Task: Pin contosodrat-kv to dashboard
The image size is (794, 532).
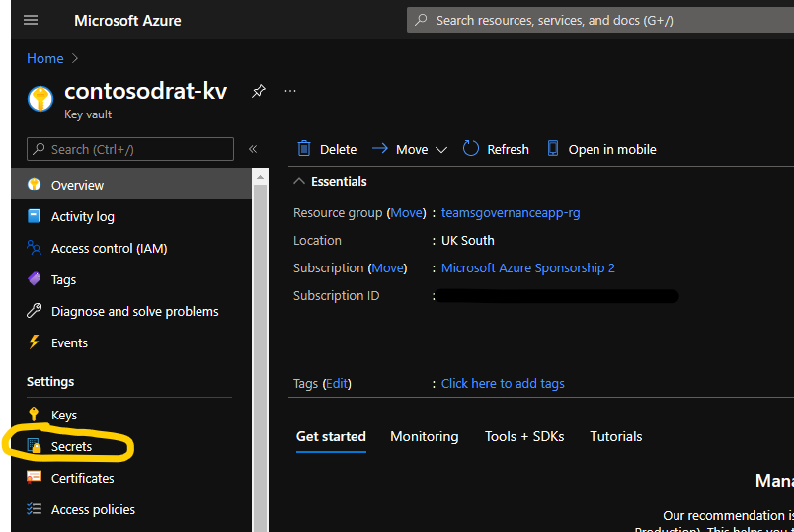Action: [259, 91]
